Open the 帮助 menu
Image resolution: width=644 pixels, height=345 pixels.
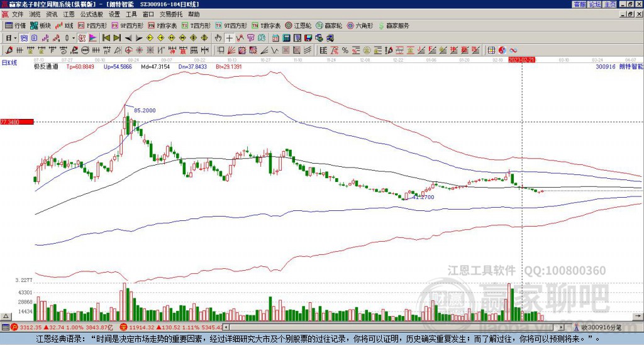[194, 14]
